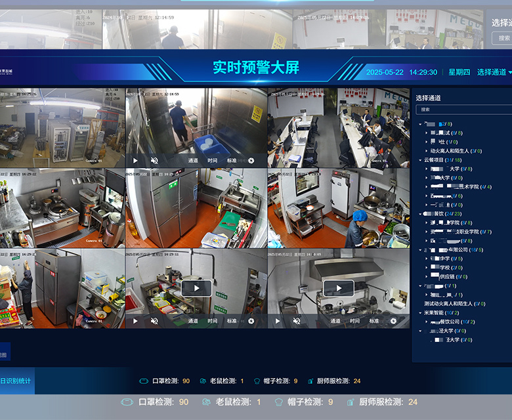This screenshot has width=512, height=420.
Task: Open 标准 quality dropdown on bottom-right camera
Action: 374,321
